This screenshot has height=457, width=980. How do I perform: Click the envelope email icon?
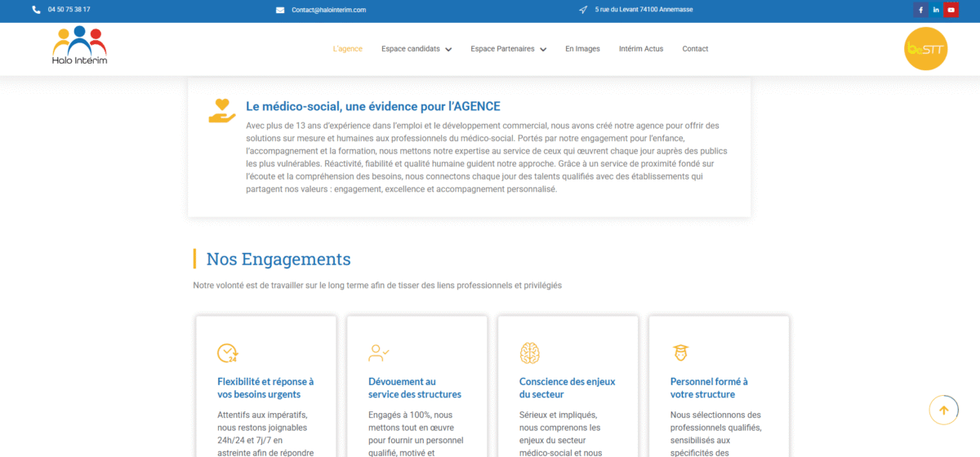pos(280,10)
